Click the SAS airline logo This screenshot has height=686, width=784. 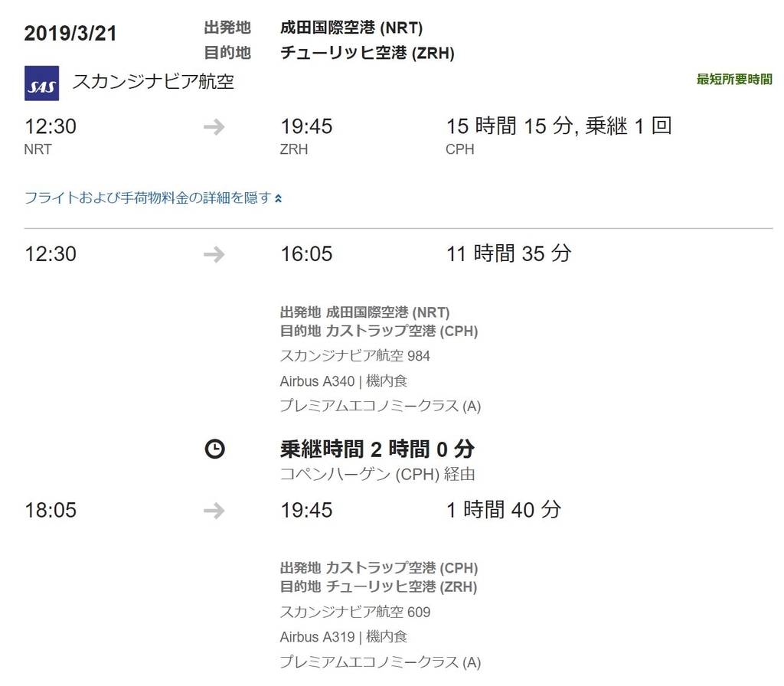click(x=41, y=83)
